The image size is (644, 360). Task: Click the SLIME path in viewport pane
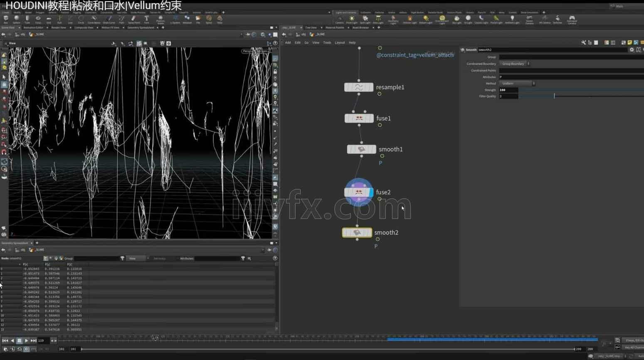[x=40, y=35]
